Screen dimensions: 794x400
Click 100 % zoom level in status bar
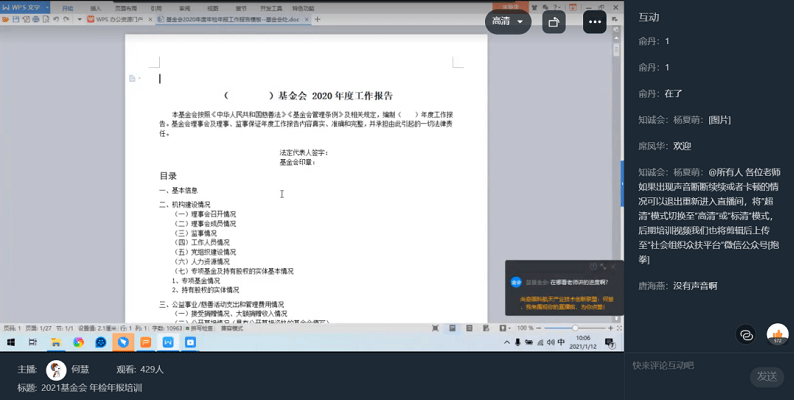point(525,328)
